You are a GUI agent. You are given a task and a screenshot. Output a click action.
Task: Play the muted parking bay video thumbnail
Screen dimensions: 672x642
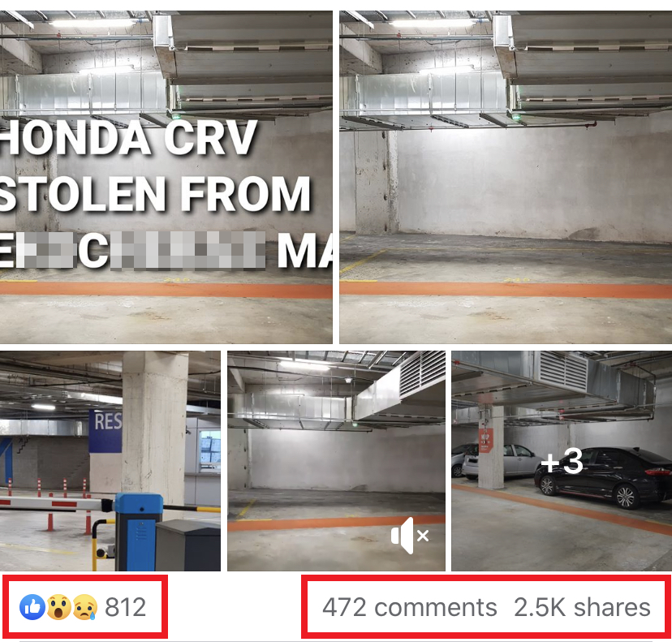point(337,461)
